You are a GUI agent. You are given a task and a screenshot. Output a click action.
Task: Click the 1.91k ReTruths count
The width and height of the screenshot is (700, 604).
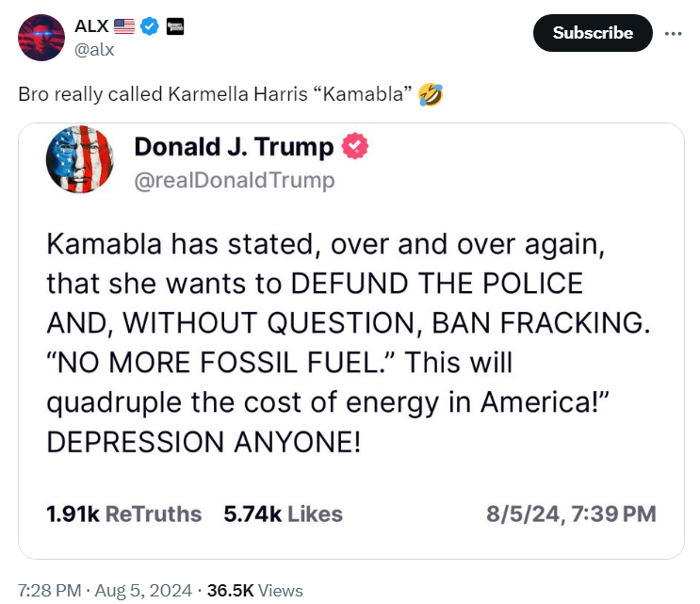(124, 514)
